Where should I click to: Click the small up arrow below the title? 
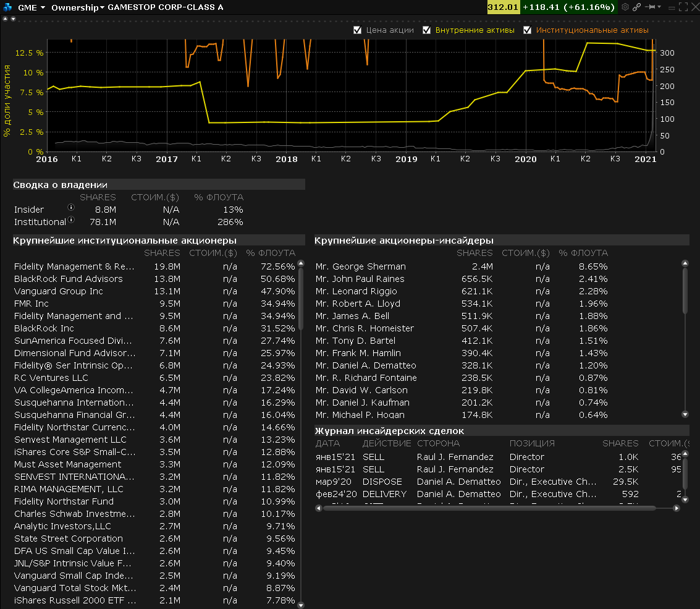click(x=6, y=19)
